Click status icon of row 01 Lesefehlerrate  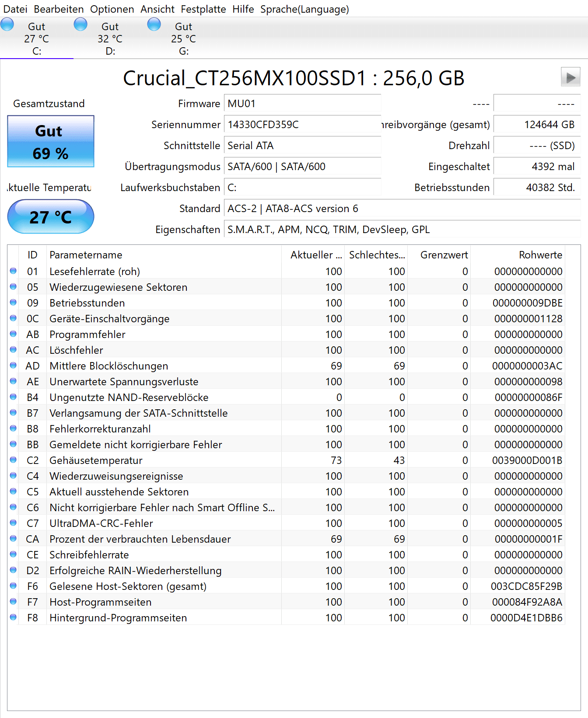(x=13, y=271)
